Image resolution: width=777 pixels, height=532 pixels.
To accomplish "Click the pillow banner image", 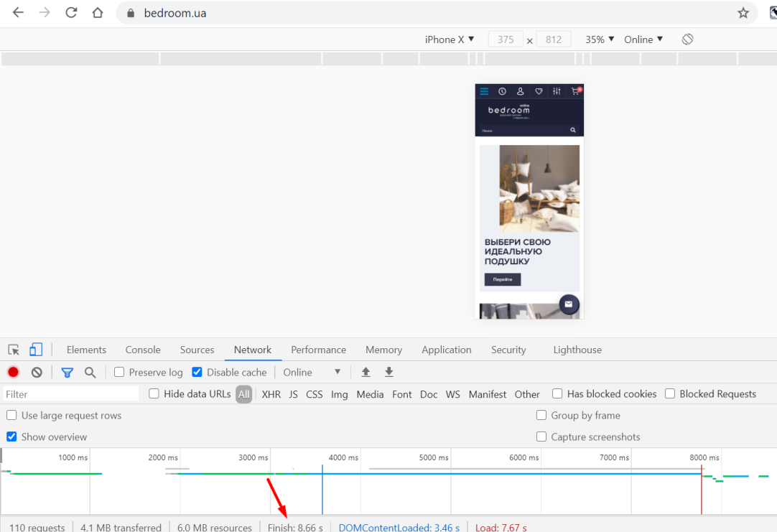I will click(539, 188).
